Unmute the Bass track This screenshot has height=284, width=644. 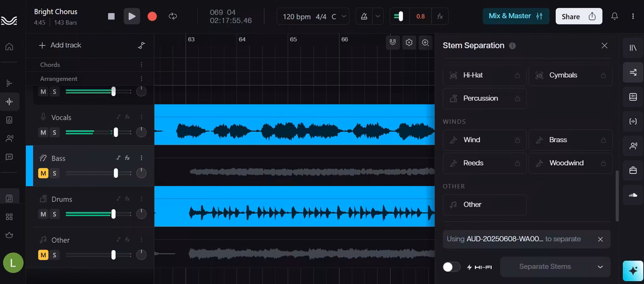tap(43, 173)
